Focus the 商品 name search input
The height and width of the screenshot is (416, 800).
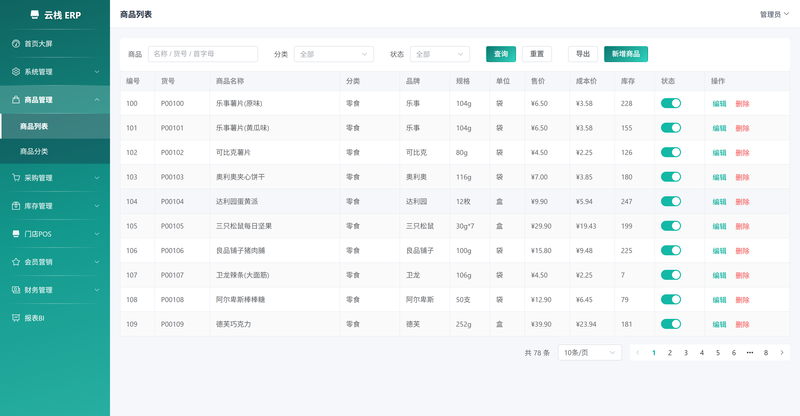(x=203, y=54)
